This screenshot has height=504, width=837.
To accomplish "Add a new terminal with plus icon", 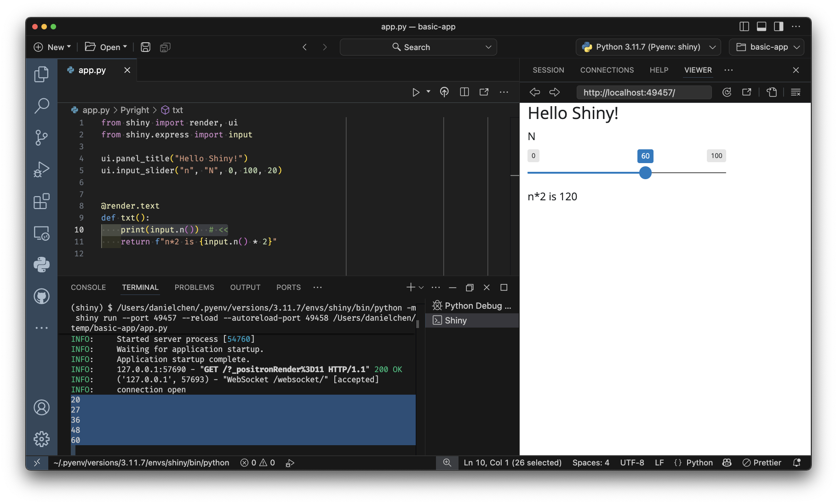I will (x=410, y=287).
